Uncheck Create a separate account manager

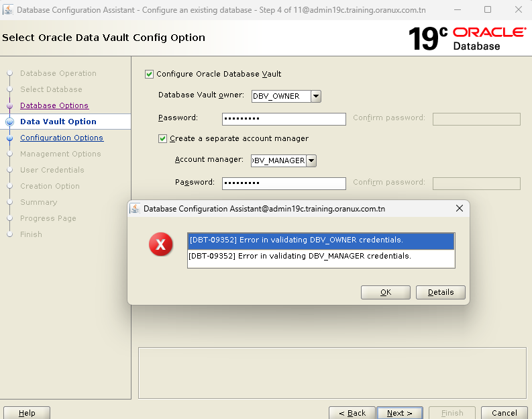[162, 138]
